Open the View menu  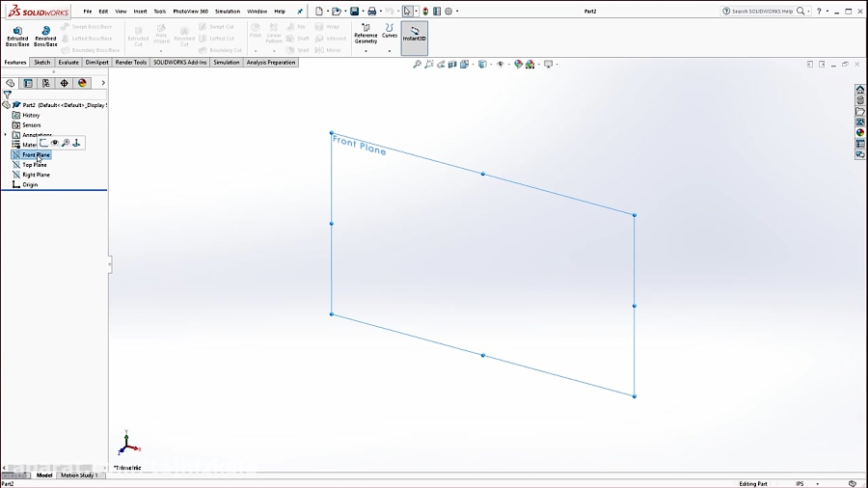[x=121, y=11]
